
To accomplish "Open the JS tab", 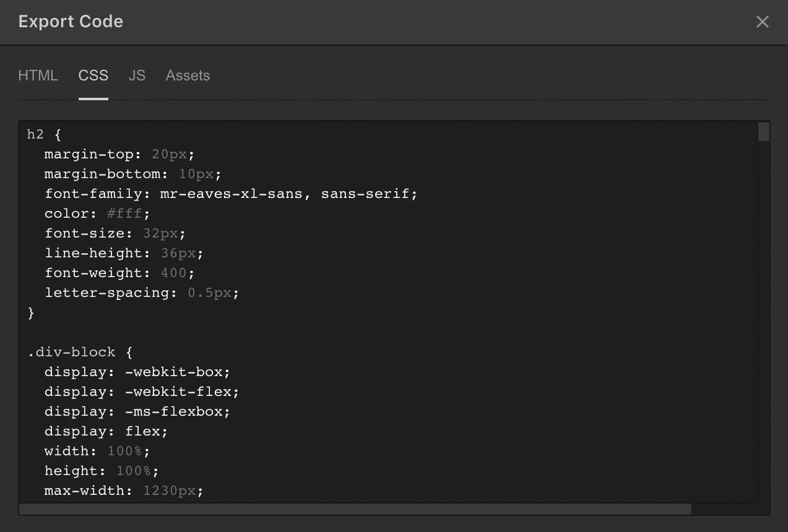I will (137, 75).
